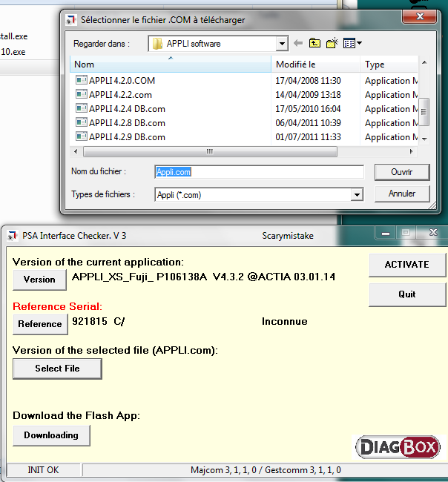This screenshot has height=482, width=448.
Task: Click the date '01/07/2011 11:33'
Action: click(308, 136)
